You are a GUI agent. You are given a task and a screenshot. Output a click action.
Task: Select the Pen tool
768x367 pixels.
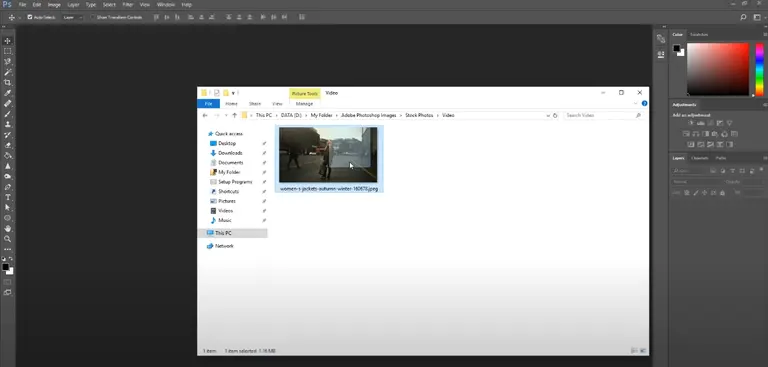click(x=7, y=187)
